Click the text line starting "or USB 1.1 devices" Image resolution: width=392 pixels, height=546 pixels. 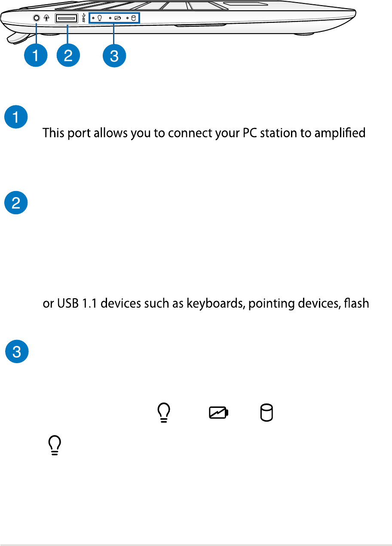[x=205, y=304]
